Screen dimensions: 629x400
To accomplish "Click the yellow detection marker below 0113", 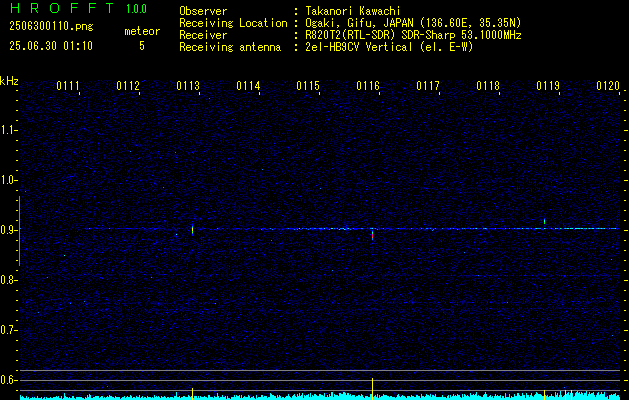I will pos(193,394).
